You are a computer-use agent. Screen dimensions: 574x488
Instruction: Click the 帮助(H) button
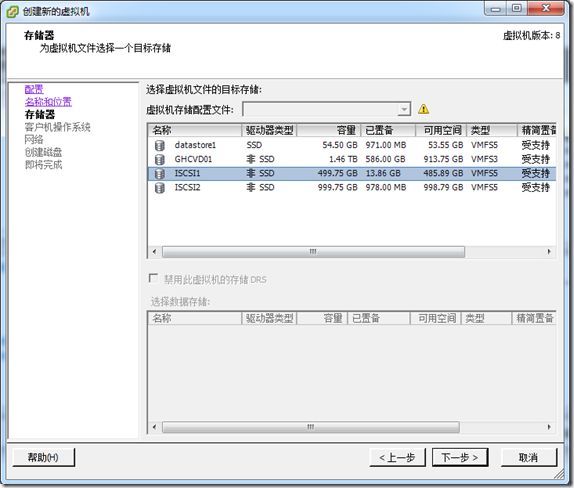pos(44,457)
